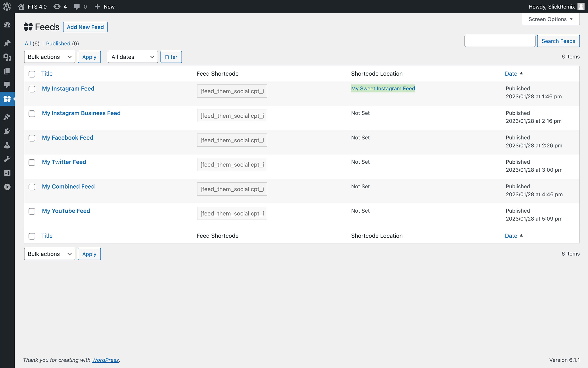Open the top Bulk actions dropdown
Image resolution: width=588 pixels, height=368 pixels.
click(50, 57)
